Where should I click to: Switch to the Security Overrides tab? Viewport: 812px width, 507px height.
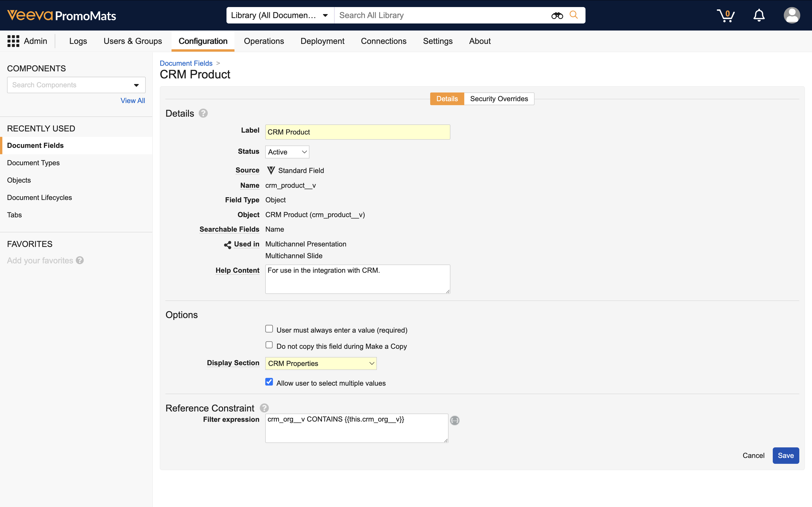(499, 99)
